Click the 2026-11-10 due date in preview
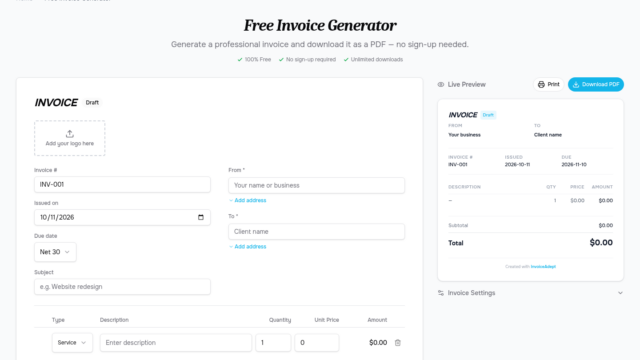Viewport: 640px width, 360px height. [574, 164]
